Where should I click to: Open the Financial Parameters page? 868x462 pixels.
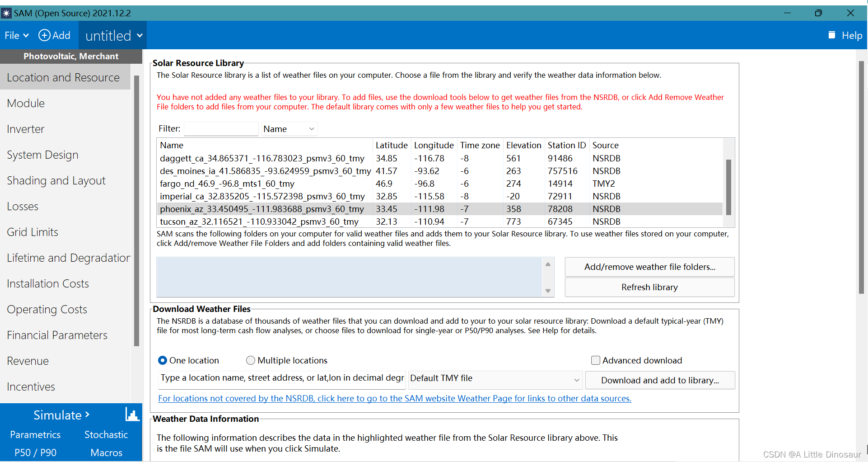coord(65,335)
